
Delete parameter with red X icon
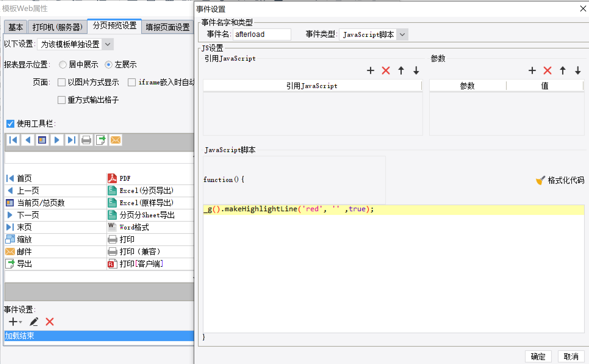(x=547, y=71)
